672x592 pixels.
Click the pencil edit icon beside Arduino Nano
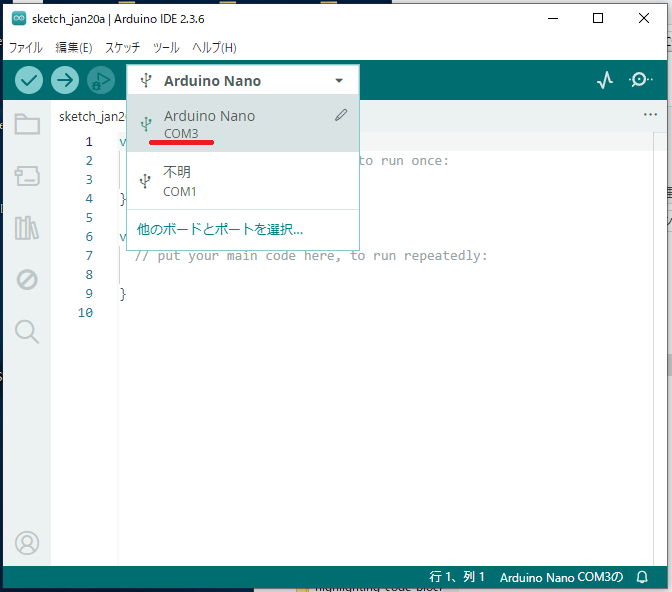click(341, 116)
